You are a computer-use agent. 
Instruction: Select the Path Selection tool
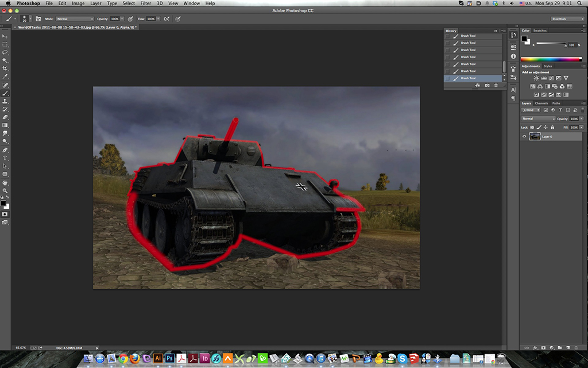(5, 166)
